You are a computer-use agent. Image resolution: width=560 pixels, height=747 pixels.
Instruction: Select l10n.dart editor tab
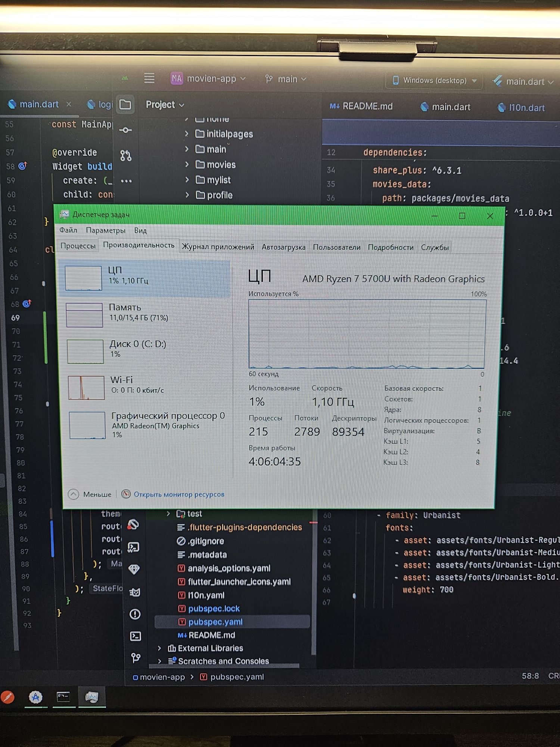coord(522,108)
